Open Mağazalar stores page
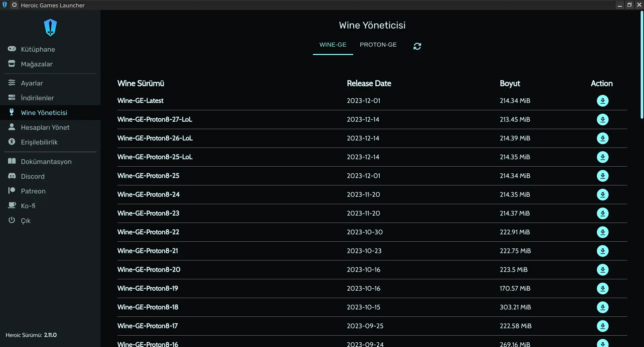Screen dimensions: 644x347 click(50, 64)
